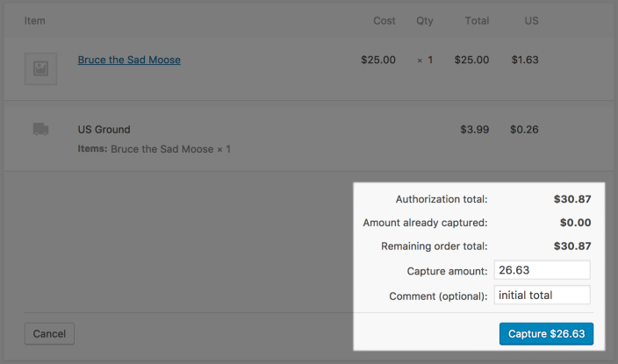The image size is (618, 364).
Task: Click the $1.63 item tax amount
Action: (x=524, y=61)
